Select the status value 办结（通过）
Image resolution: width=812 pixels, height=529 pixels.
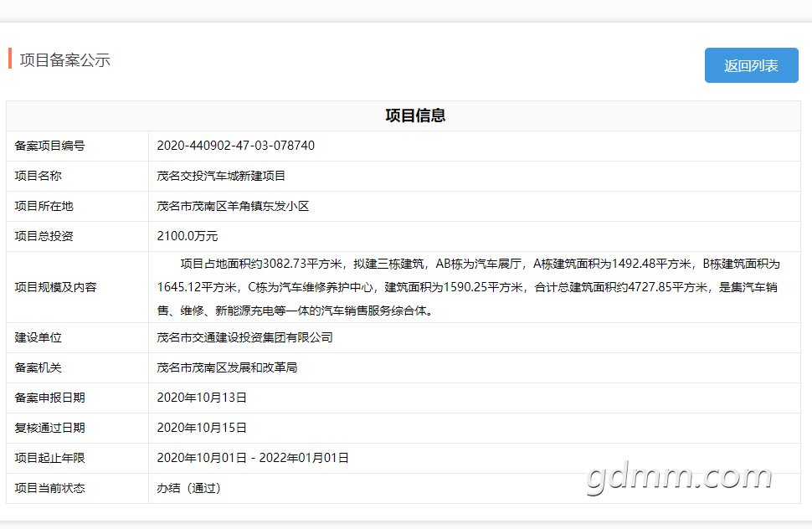(189, 488)
